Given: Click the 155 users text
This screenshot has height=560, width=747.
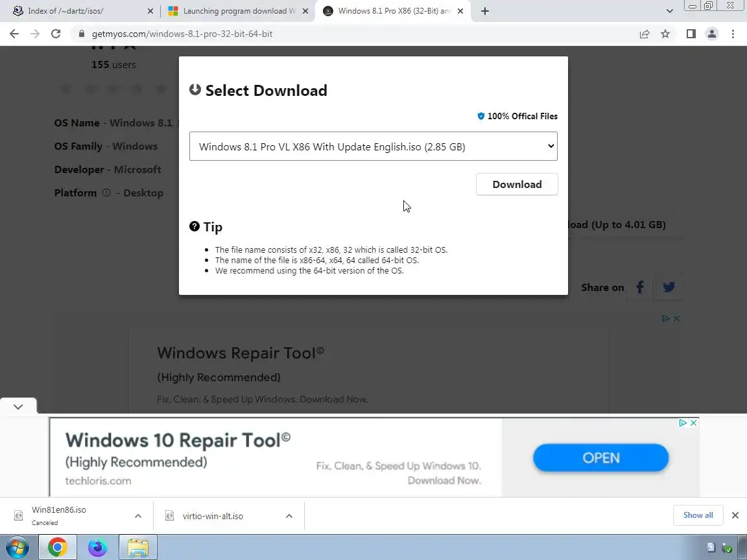Looking at the screenshot, I should click(113, 65).
